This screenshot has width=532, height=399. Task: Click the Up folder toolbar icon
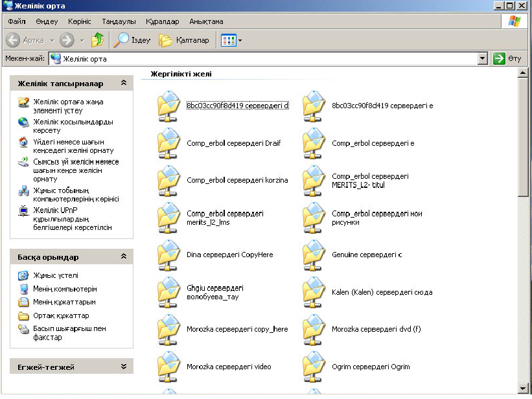coord(98,40)
